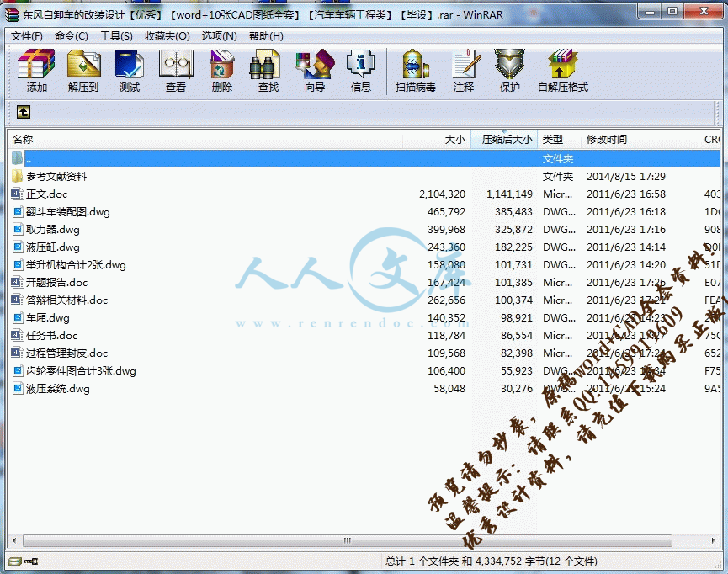Click the DWG icon of 液压系统.dwg

point(18,388)
